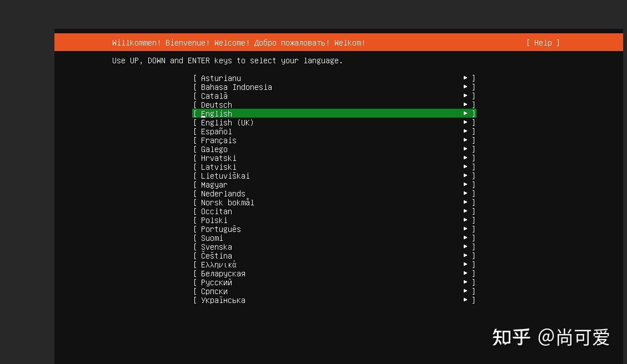
Task: Select Suomi language
Action: 334,237
